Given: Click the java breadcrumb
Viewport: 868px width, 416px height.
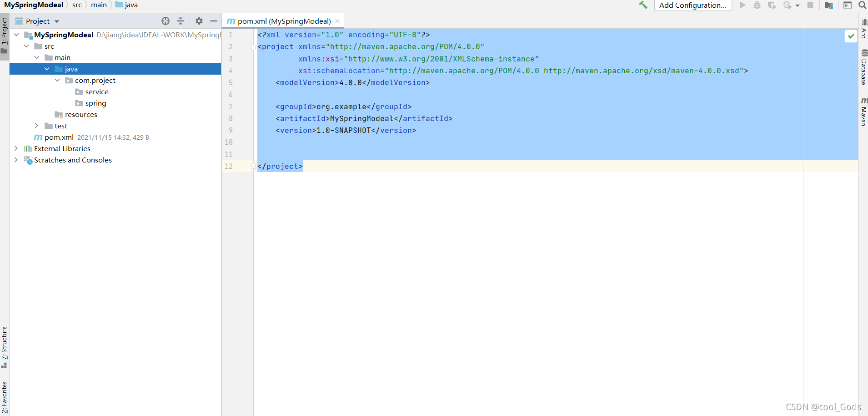Looking at the screenshot, I should pos(127,5).
